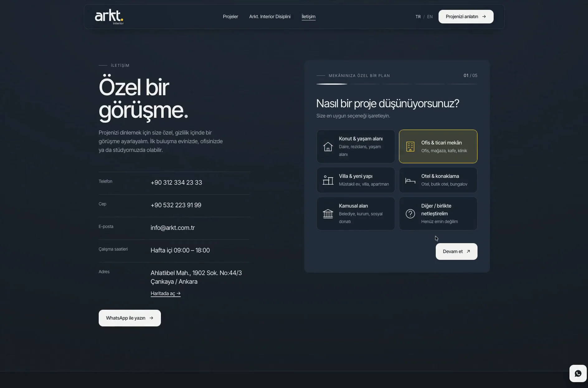The height and width of the screenshot is (388, 588).
Task: Continue with the Devam et button
Action: coord(456,251)
